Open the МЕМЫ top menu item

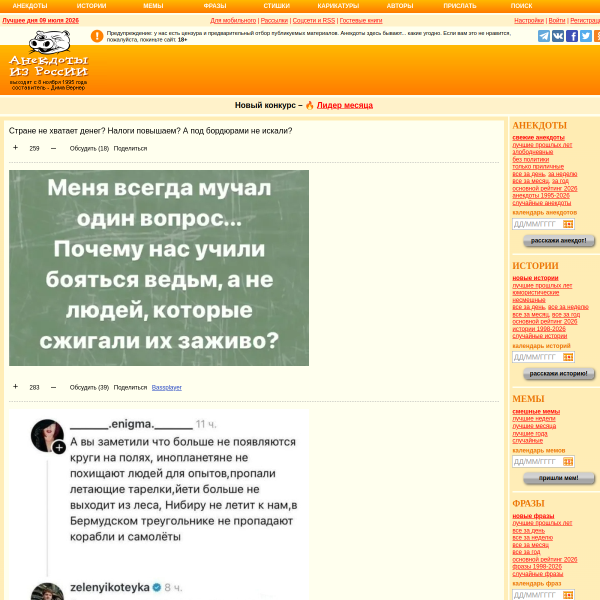pos(153,6)
